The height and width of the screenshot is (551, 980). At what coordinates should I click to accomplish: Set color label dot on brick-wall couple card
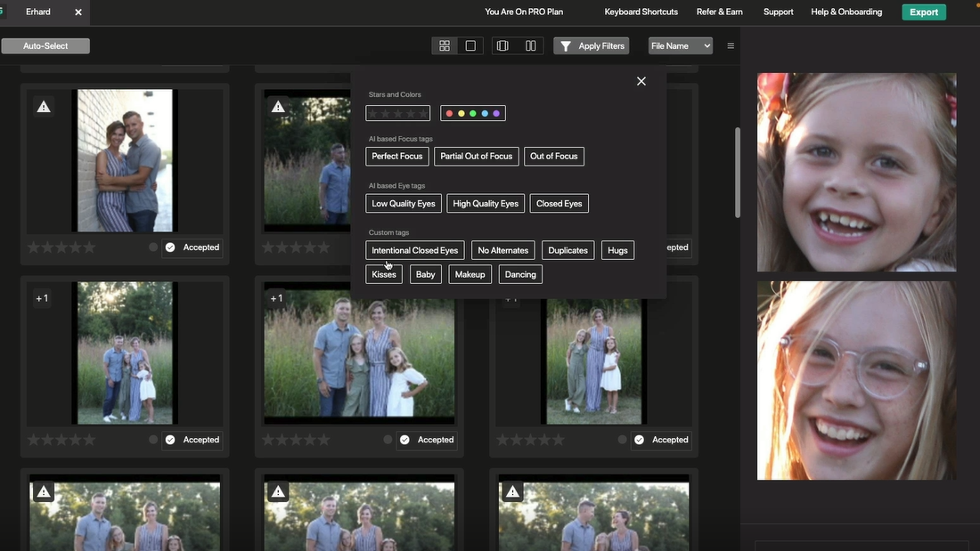click(153, 247)
